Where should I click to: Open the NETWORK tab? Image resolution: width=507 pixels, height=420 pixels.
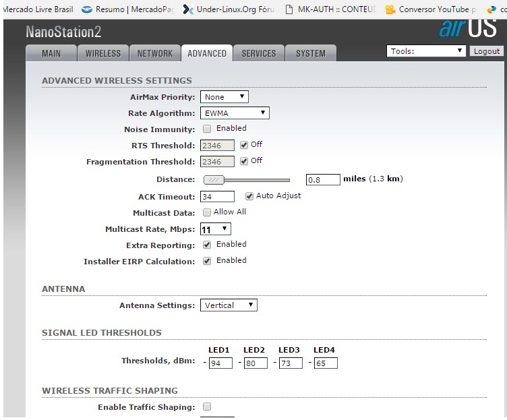[155, 53]
